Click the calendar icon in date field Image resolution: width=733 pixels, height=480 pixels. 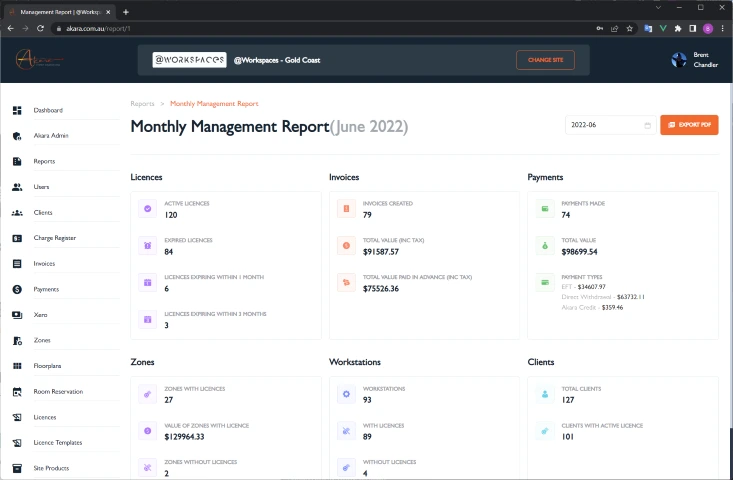point(647,125)
